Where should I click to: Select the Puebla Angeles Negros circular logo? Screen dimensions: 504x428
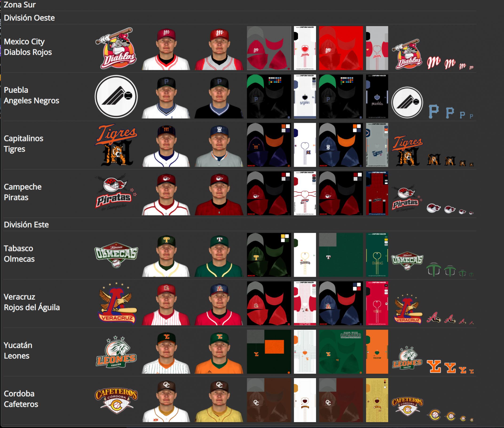click(116, 97)
